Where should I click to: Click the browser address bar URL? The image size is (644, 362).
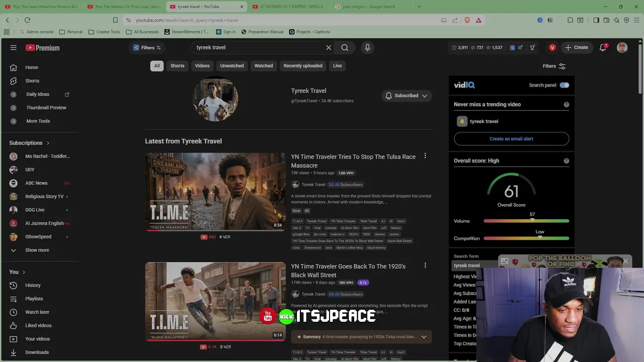[187, 20]
